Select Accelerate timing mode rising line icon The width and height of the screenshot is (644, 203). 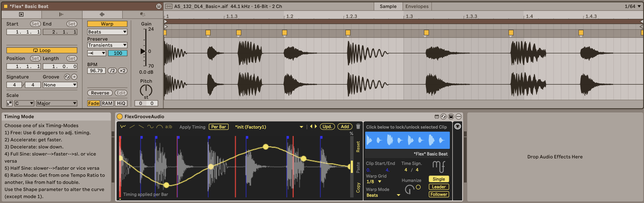[132, 127]
